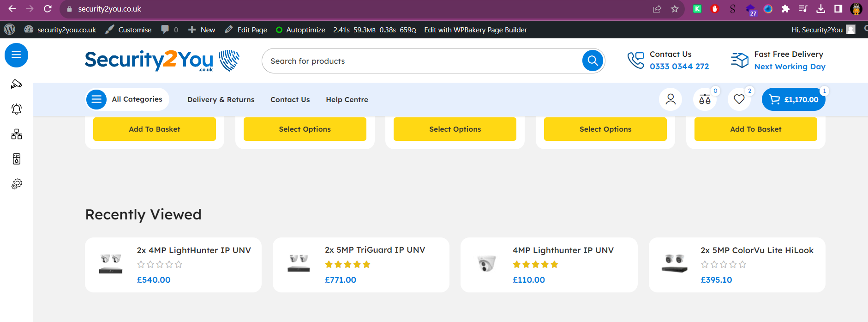Click the query monitor stats 2.41s 59.3MB
The width and height of the screenshot is (868, 322).
point(374,30)
